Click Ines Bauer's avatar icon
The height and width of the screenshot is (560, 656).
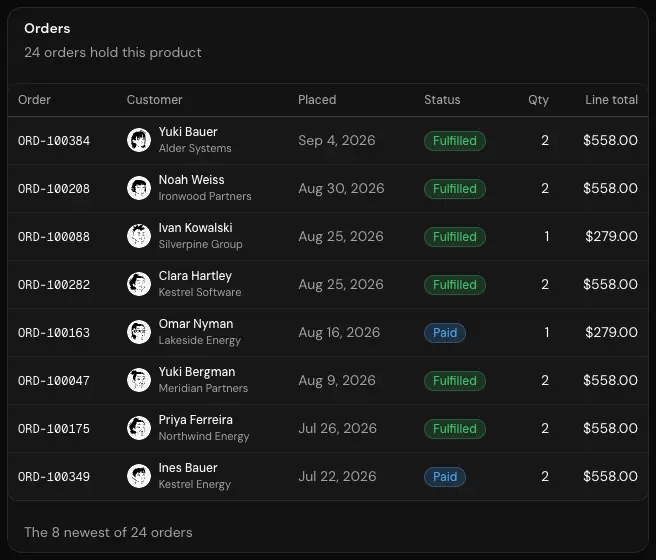click(139, 476)
